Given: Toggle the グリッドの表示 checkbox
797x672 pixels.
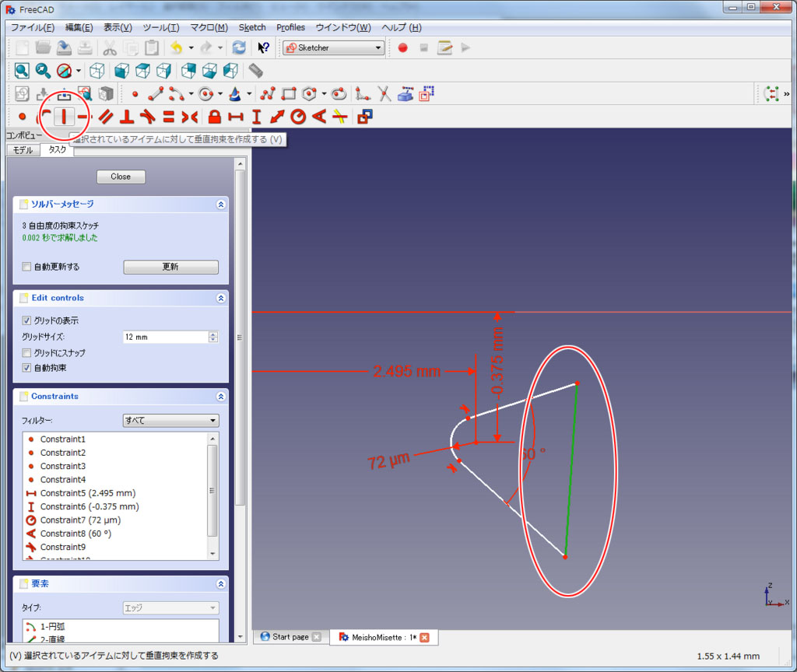Looking at the screenshot, I should 26,320.
